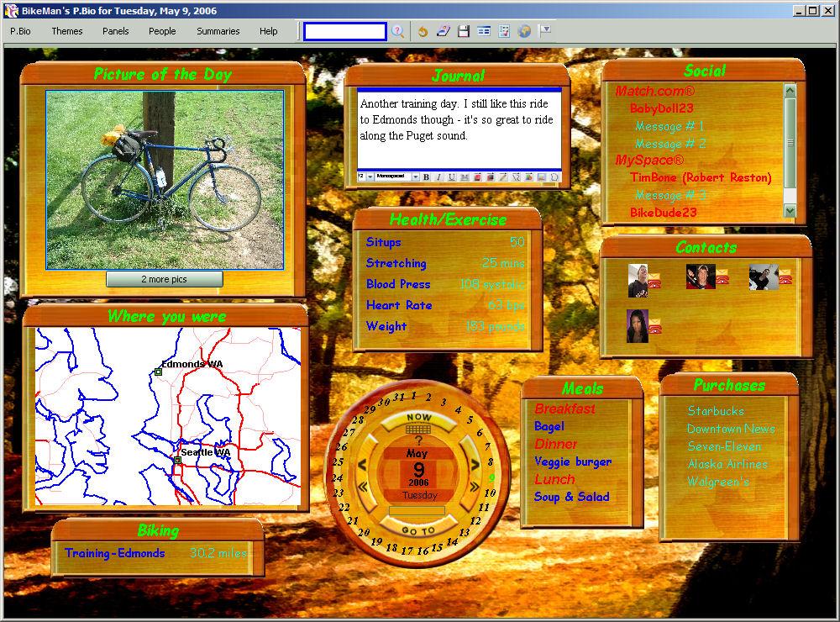Image resolution: width=840 pixels, height=622 pixels.
Task: Open the Summaries menu
Action: [x=218, y=31]
